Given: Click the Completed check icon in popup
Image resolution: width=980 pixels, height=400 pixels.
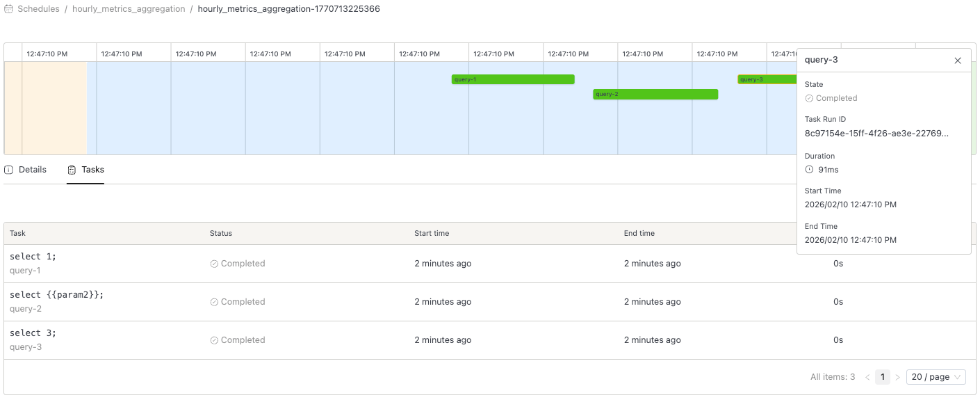Looking at the screenshot, I should 809,99.
